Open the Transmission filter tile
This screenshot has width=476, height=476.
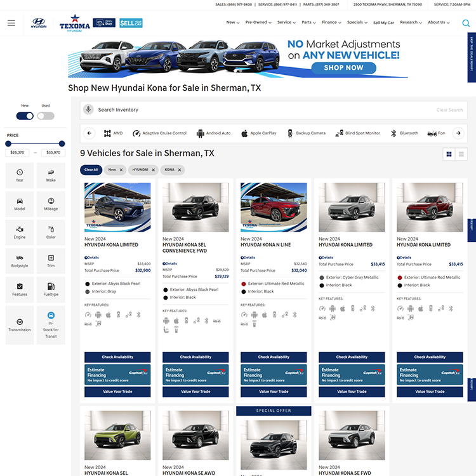(20, 325)
